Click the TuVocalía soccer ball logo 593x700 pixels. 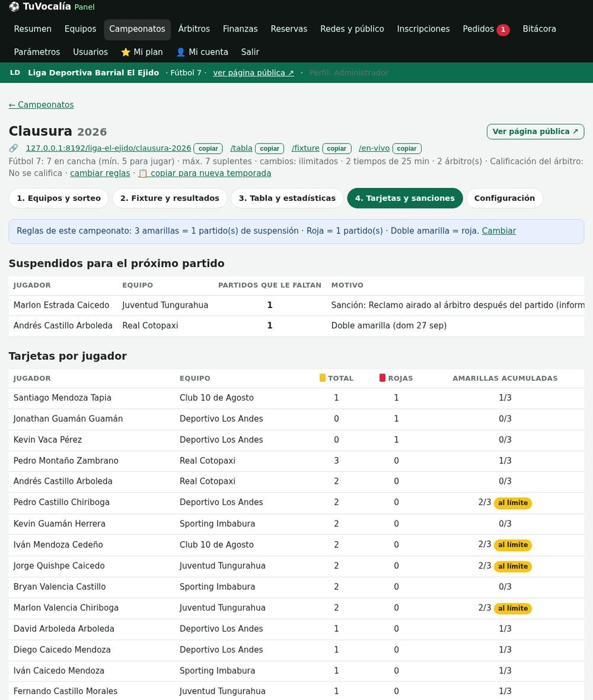[x=14, y=7]
